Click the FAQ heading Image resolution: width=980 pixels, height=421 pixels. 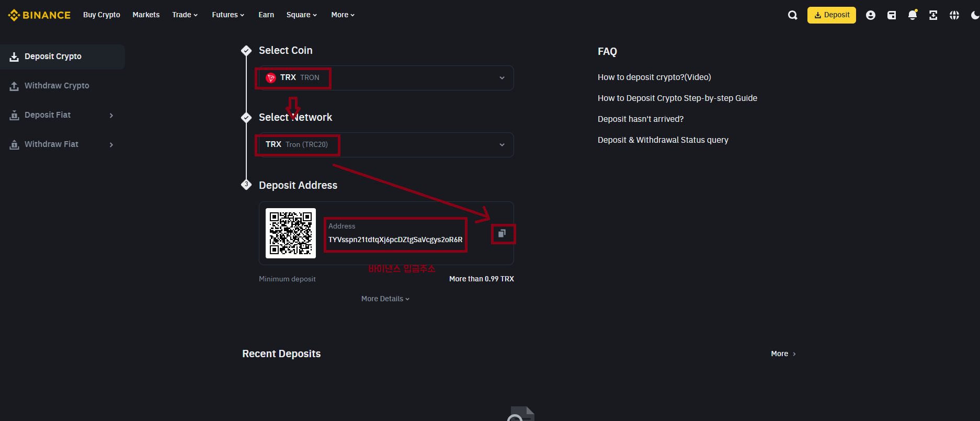tap(607, 51)
